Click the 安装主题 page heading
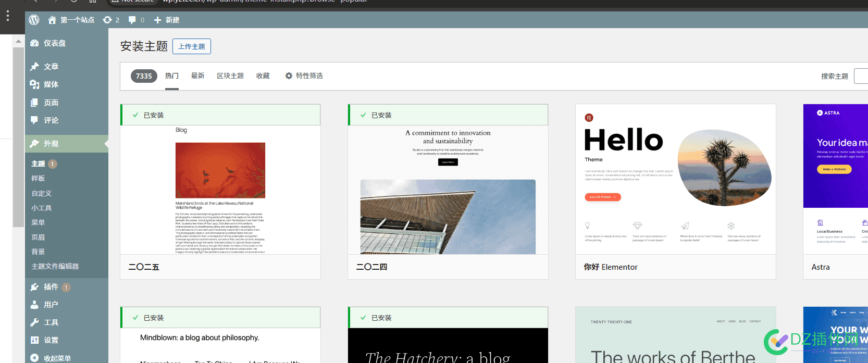This screenshot has height=363, width=868. tap(144, 46)
